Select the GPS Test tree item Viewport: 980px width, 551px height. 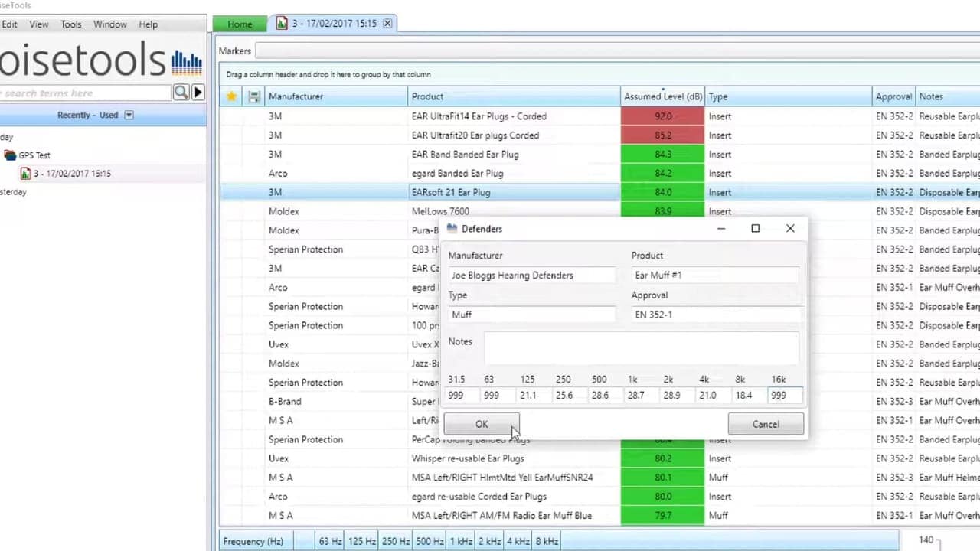click(34, 155)
